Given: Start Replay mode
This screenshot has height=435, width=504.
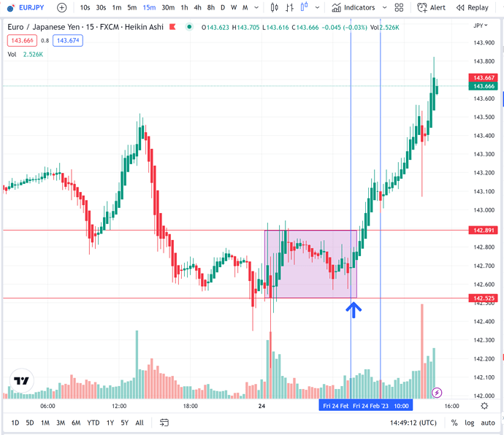Looking at the screenshot, I should [473, 7].
